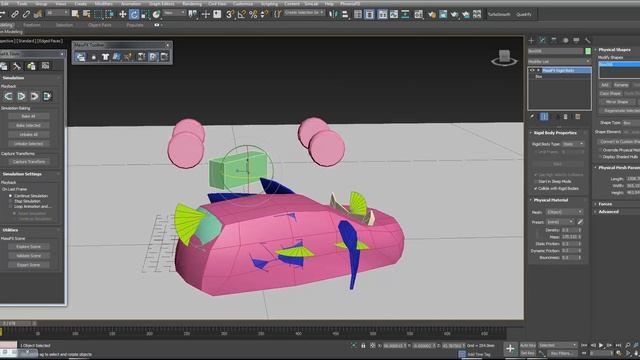Select the Move transform tool

[122, 14]
